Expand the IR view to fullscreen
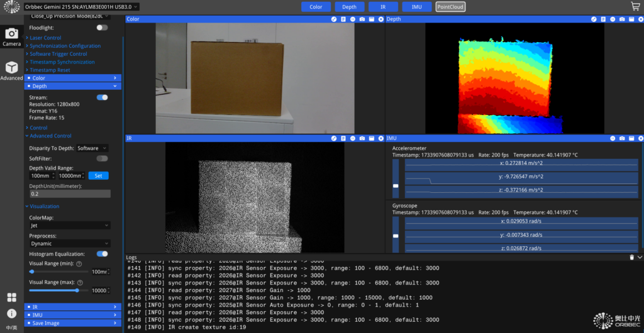 point(334,139)
